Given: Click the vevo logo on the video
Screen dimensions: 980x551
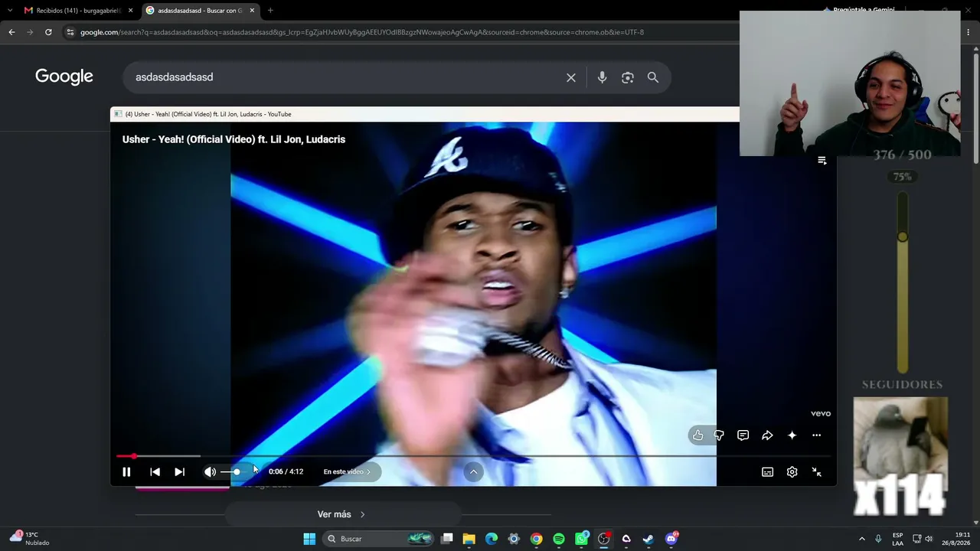Looking at the screenshot, I should tap(821, 413).
